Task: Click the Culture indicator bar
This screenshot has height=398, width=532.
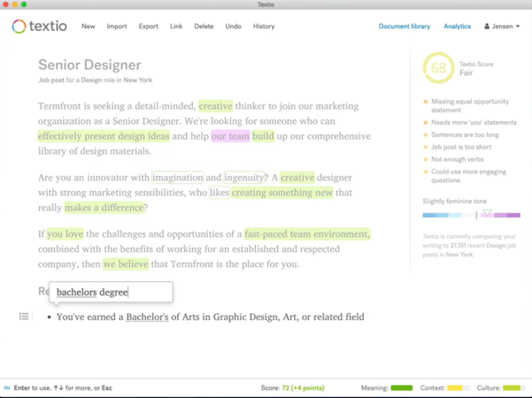Action: 514,387
